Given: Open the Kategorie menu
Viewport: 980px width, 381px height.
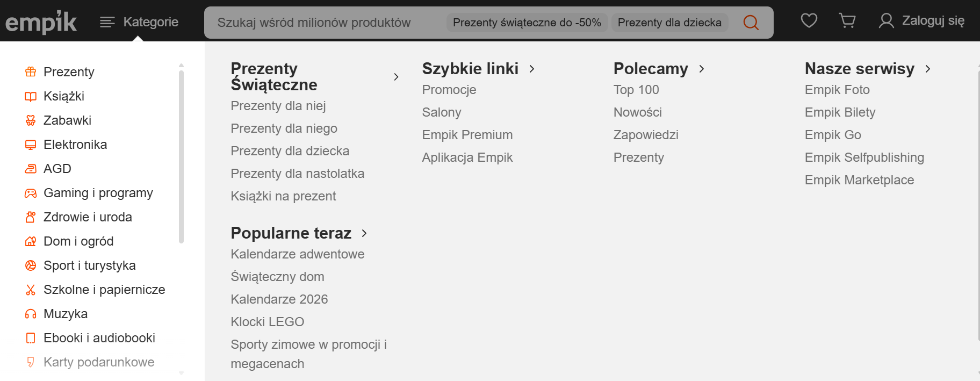Looking at the screenshot, I should 139,22.
